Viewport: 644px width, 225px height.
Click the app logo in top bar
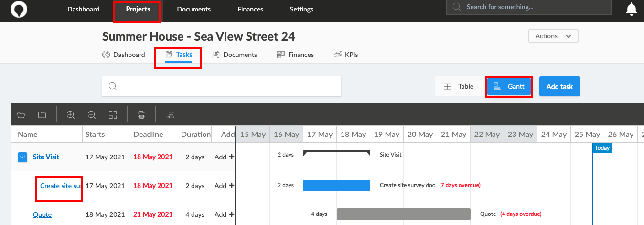[19, 9]
